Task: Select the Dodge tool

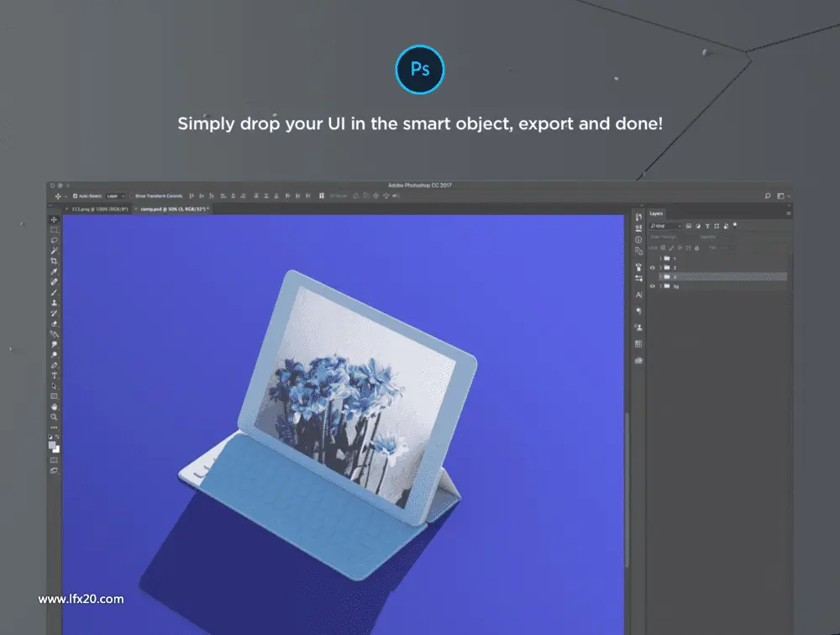Action: click(54, 354)
